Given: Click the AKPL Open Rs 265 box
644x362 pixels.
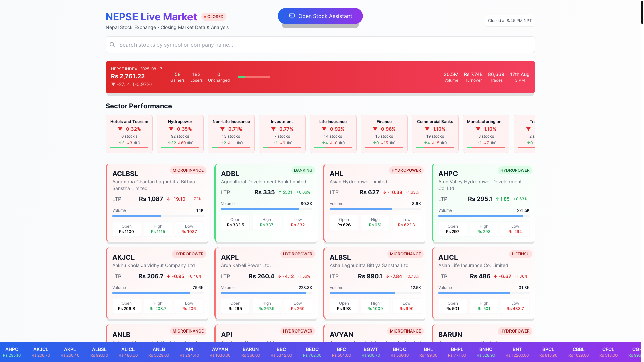Looking at the screenshot, I should 235,306.
